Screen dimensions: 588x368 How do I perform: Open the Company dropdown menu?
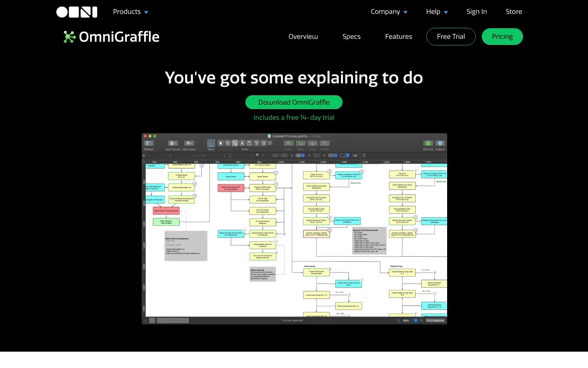click(389, 12)
